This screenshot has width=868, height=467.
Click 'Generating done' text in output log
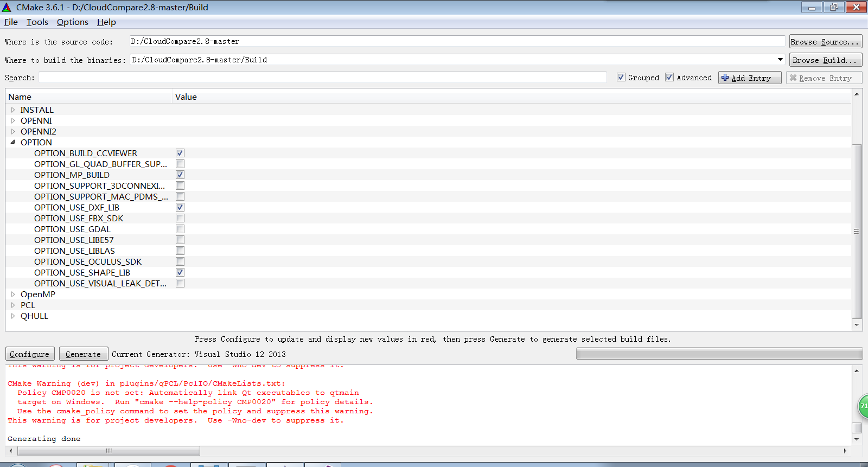pyautogui.click(x=44, y=439)
